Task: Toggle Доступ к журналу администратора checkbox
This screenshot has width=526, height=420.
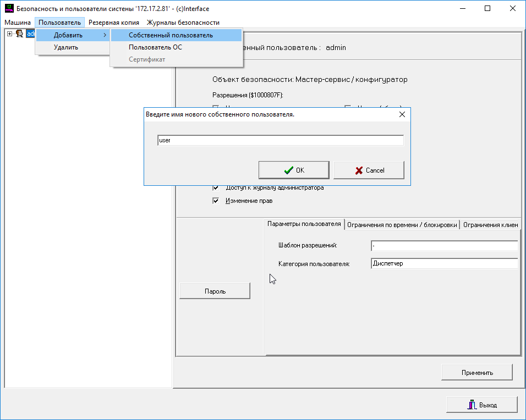Action: (x=216, y=187)
